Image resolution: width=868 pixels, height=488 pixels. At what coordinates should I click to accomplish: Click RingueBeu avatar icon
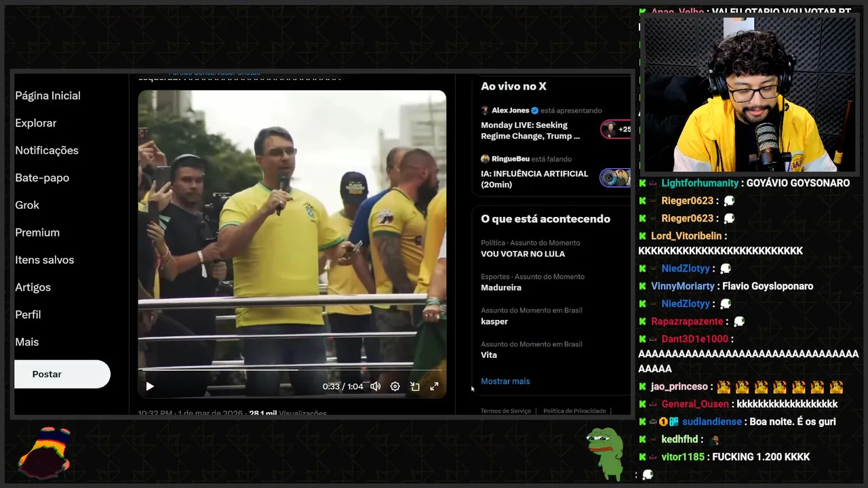pyautogui.click(x=485, y=159)
